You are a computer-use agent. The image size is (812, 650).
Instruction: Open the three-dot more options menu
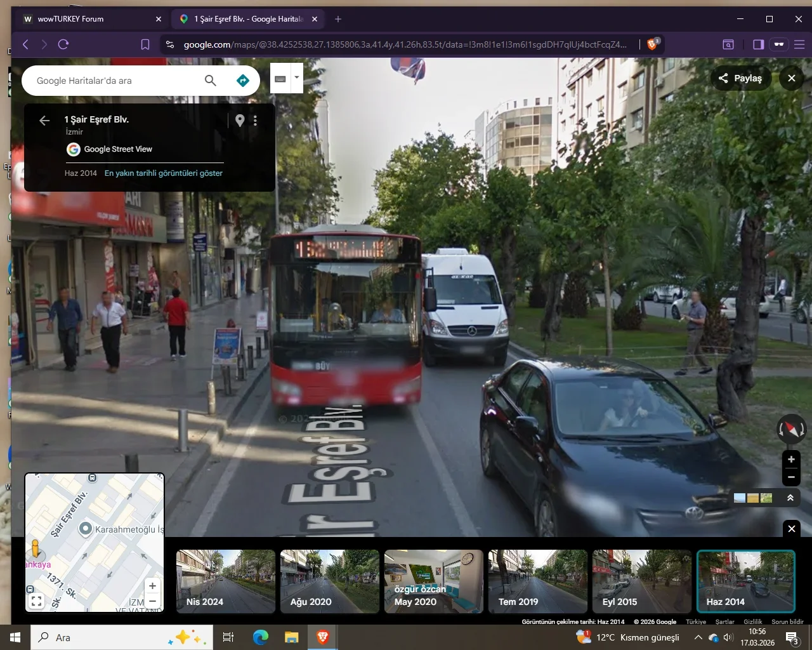255,121
